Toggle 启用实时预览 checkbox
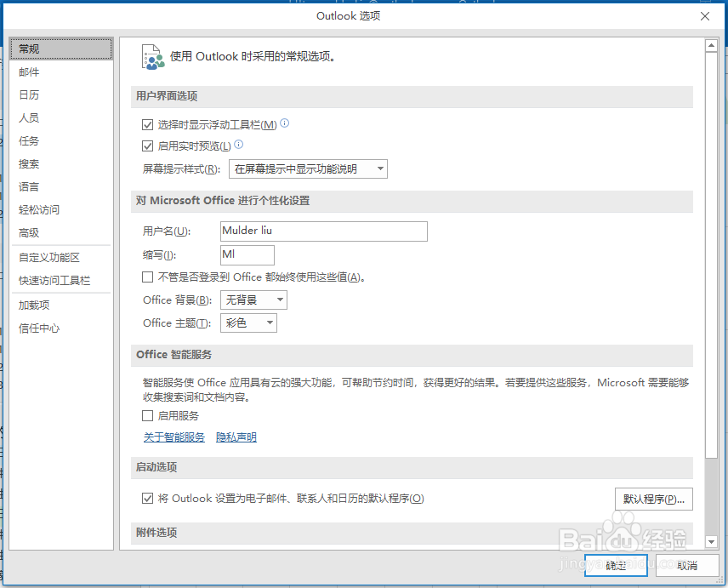This screenshot has height=588, width=728. click(x=148, y=146)
